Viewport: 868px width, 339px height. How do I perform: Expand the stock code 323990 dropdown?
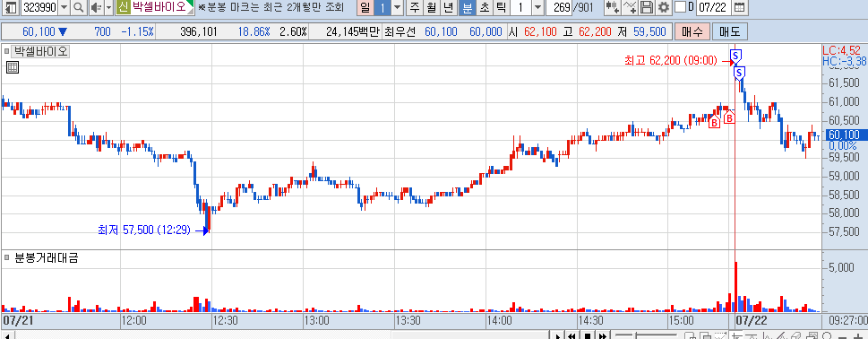pos(64,8)
